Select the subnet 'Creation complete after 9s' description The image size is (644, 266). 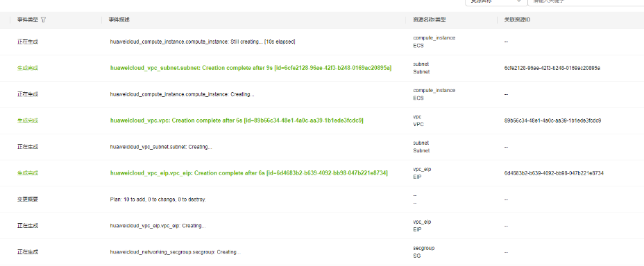pos(251,68)
